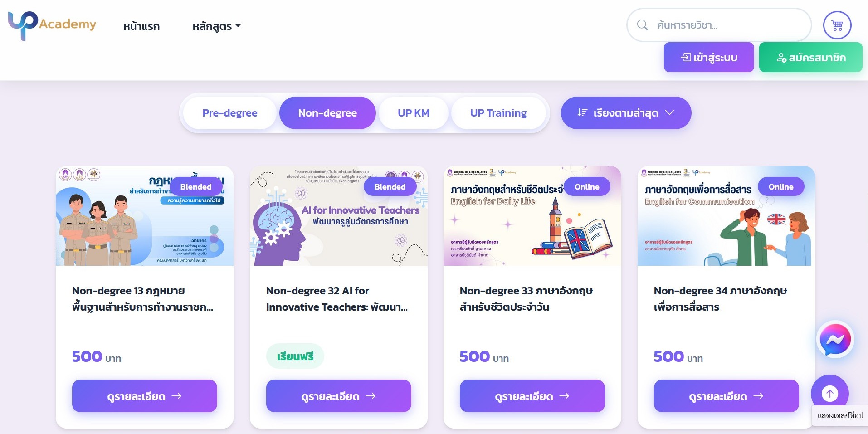Screen dimensions: 868x434
Task: Open the UP Training tab
Action: click(498, 113)
